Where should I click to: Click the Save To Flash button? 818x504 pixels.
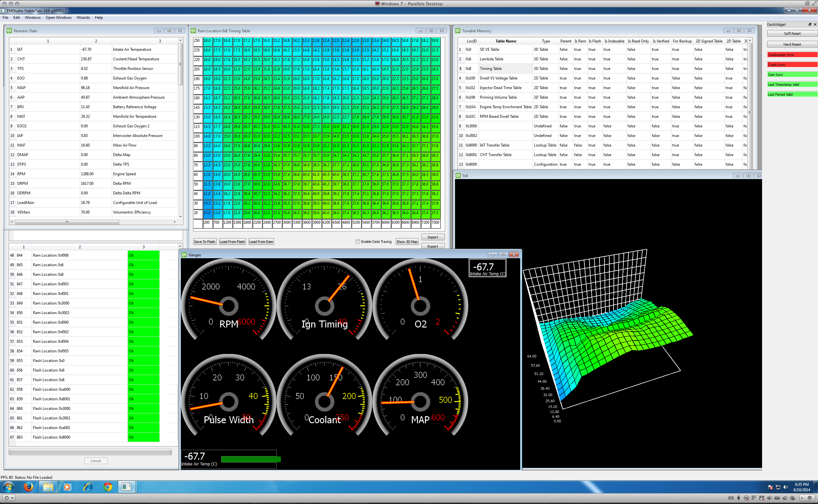[x=204, y=242]
